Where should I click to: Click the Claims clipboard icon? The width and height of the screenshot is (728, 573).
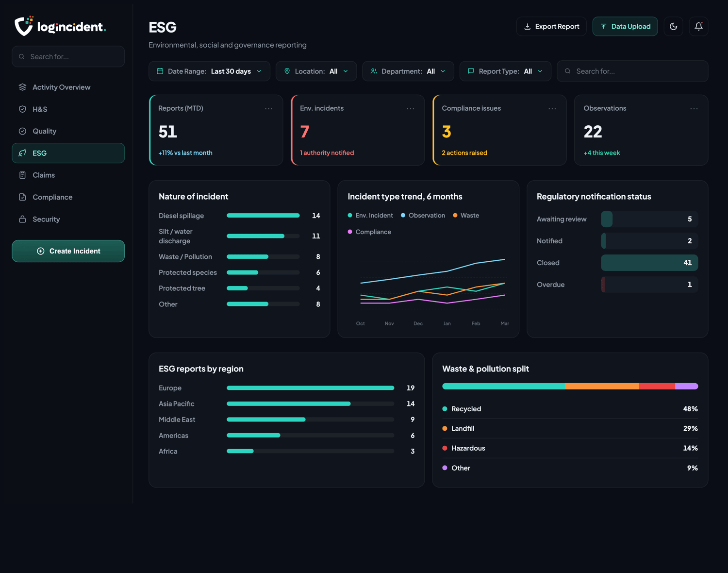(x=22, y=175)
